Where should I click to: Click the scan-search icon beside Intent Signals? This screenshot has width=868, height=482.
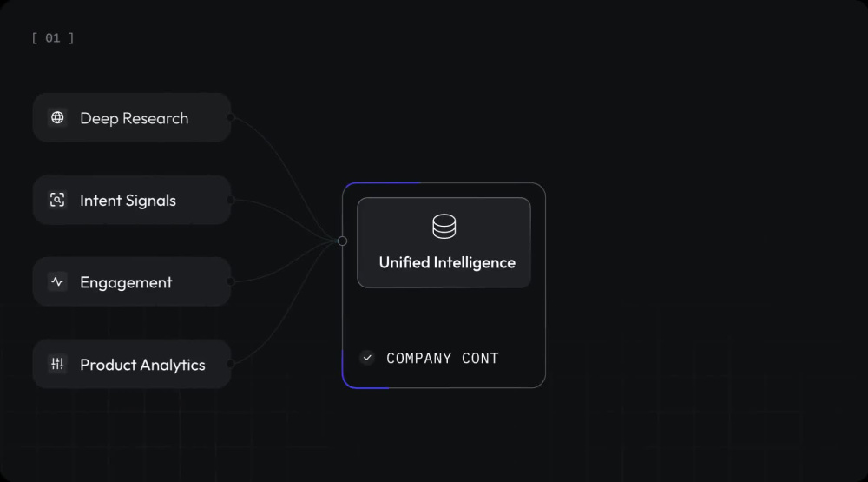(x=57, y=200)
